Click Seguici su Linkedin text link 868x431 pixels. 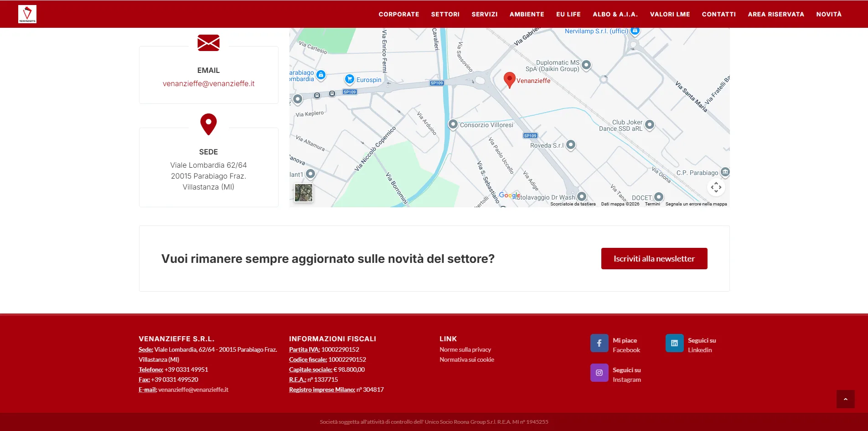[x=702, y=345]
